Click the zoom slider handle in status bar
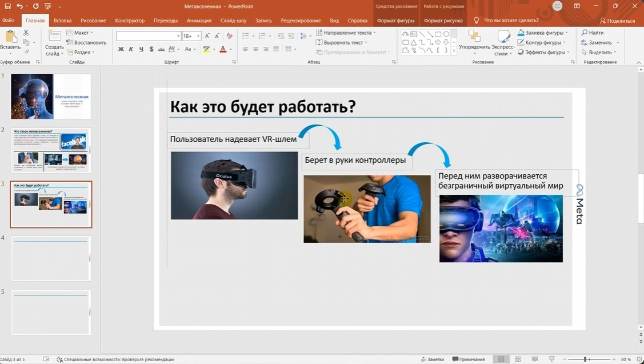The image size is (644, 364). click(x=585, y=359)
